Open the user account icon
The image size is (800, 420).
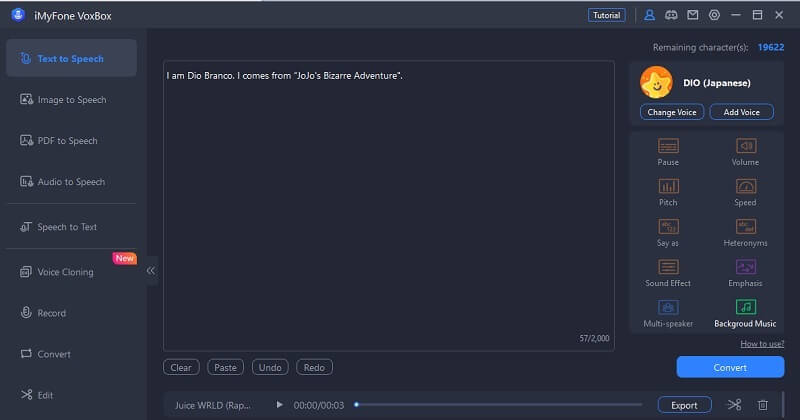(x=649, y=15)
